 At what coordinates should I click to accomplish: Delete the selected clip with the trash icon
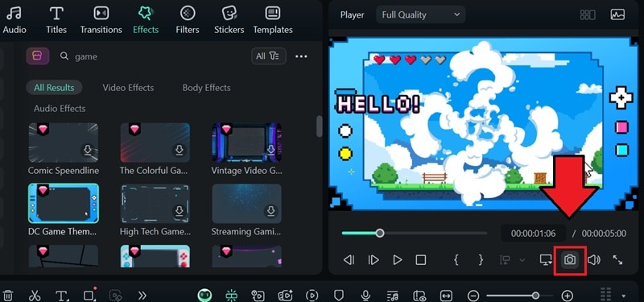point(9,296)
